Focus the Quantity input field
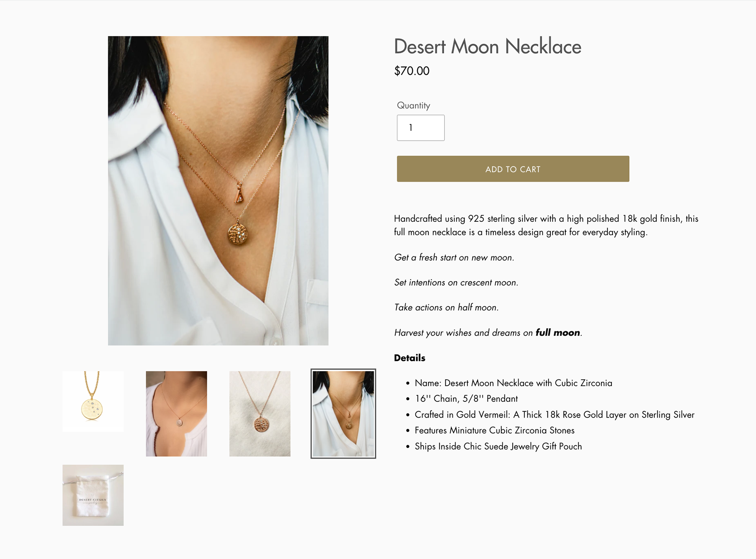The width and height of the screenshot is (756, 559). (x=421, y=128)
